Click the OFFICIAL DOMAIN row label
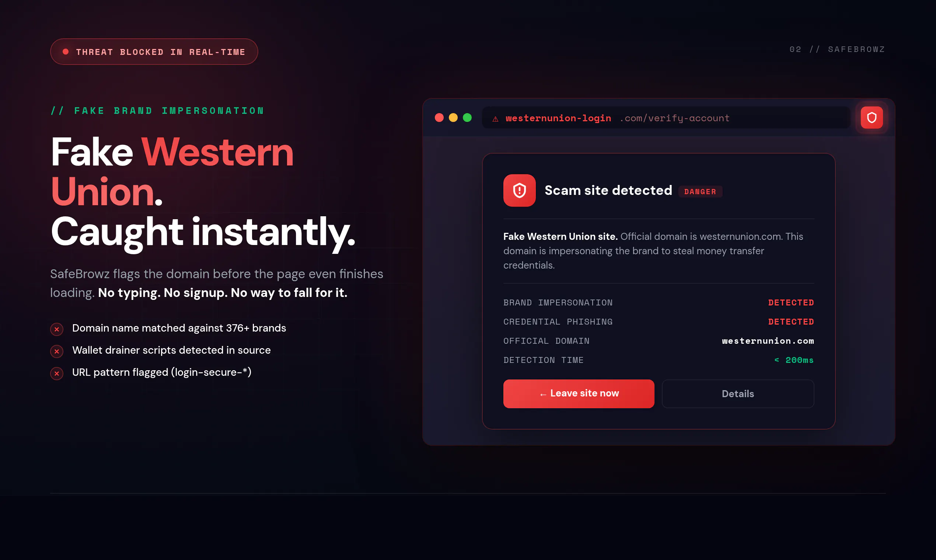 point(546,341)
